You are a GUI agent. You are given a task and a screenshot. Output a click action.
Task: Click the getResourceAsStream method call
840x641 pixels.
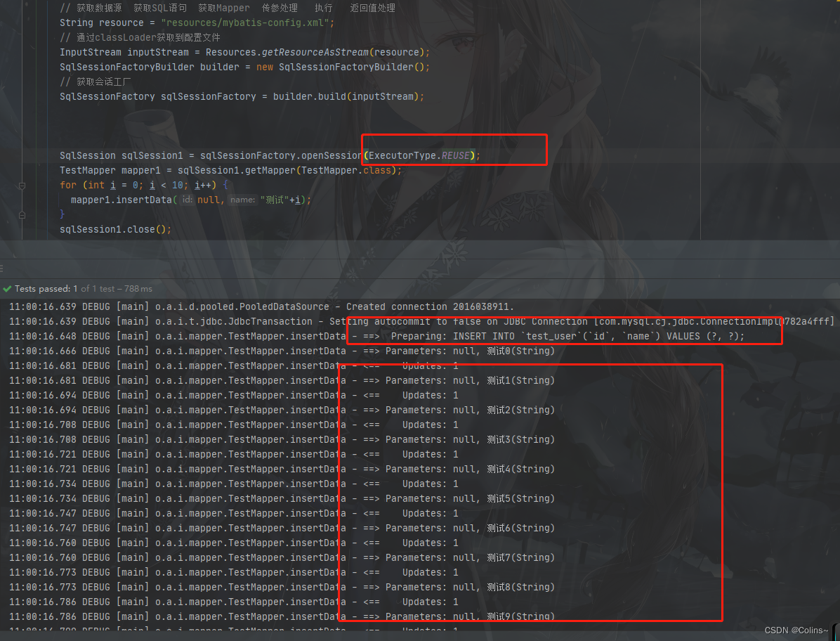[315, 52]
